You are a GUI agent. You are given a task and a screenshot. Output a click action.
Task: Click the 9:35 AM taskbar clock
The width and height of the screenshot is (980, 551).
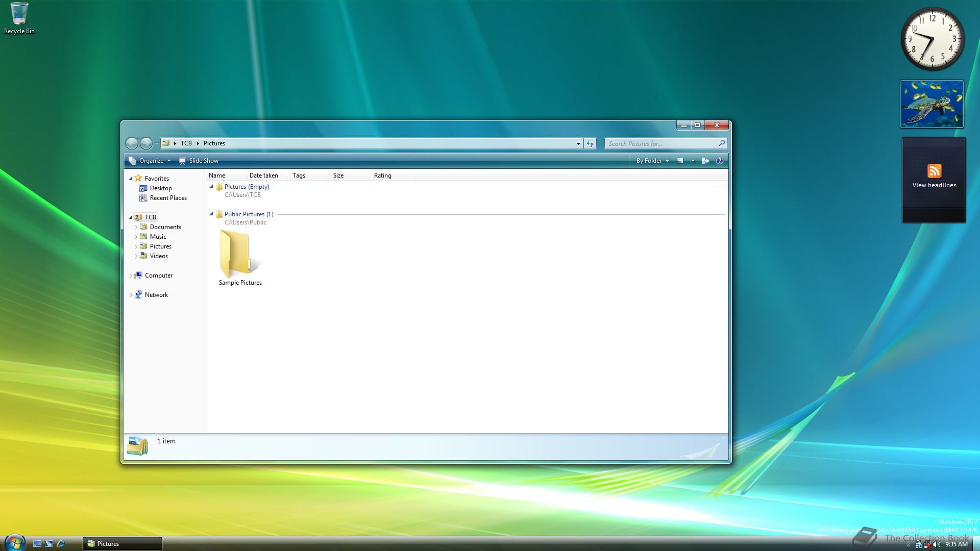[x=956, y=544]
